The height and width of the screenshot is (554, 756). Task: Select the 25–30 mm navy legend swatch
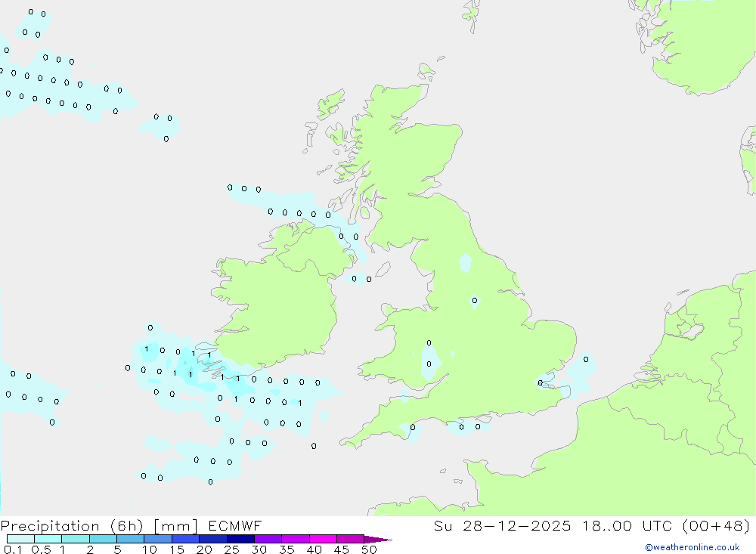(x=240, y=539)
